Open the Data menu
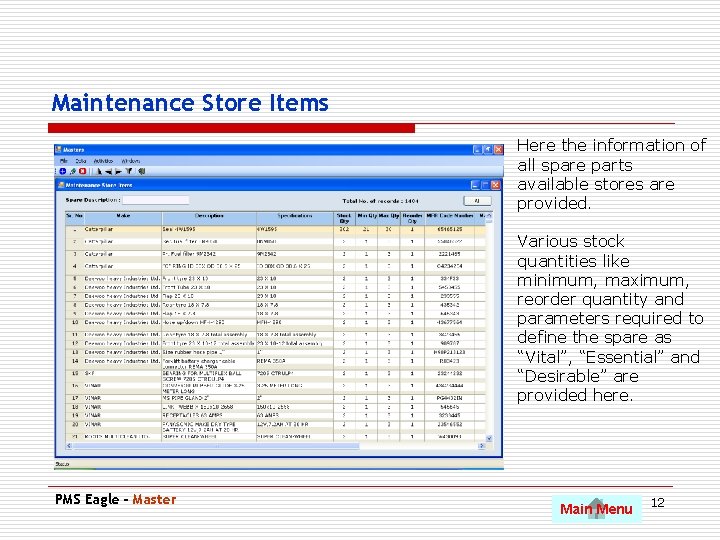This screenshot has width=720, height=540. click(81, 161)
